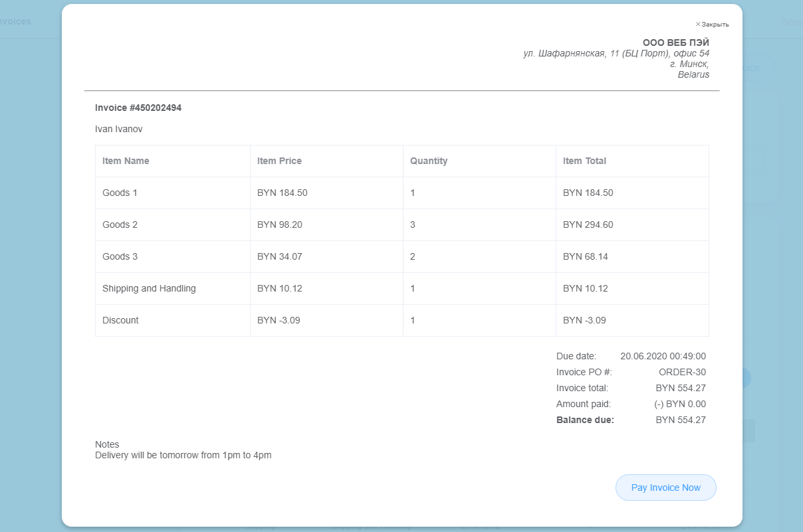Select the Shipping and Handling line item
Image resolution: width=803 pixels, height=532 pixels.
coord(149,288)
